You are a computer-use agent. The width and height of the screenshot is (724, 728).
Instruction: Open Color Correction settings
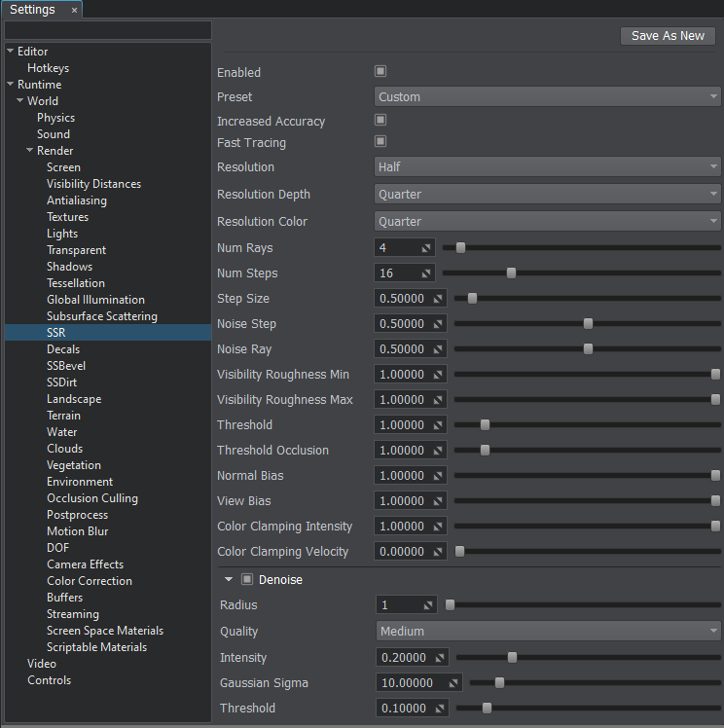90,581
